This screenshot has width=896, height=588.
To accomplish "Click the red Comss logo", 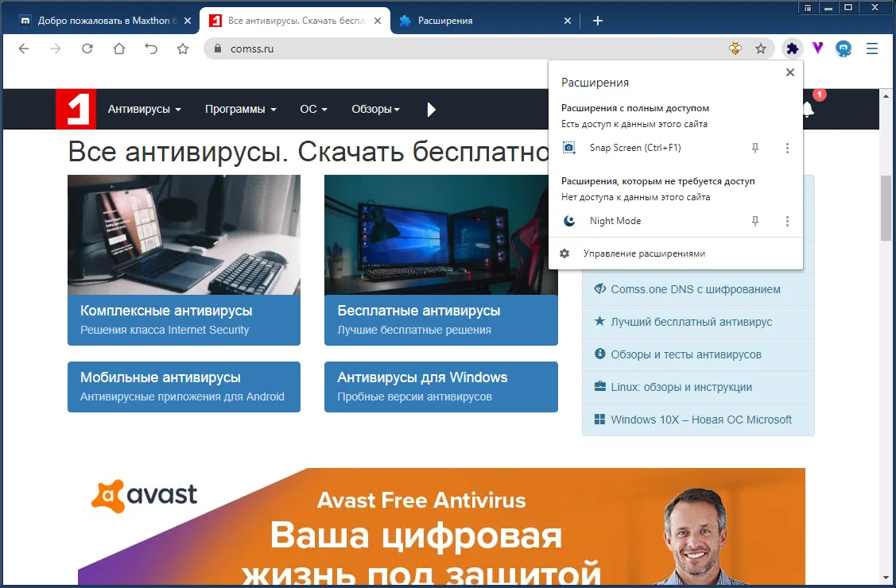I will [x=76, y=109].
